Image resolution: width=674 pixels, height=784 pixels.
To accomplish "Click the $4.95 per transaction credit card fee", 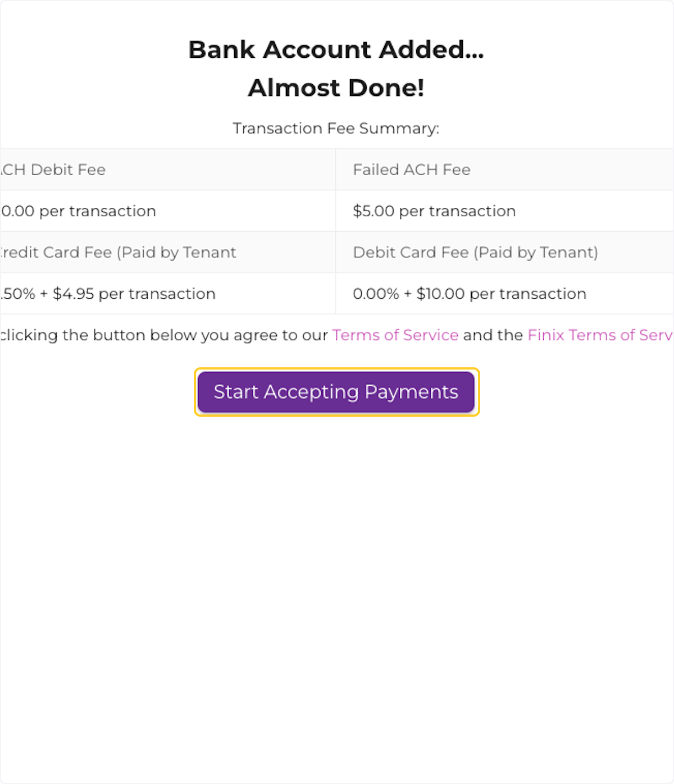I will pyautogui.click(x=107, y=294).
